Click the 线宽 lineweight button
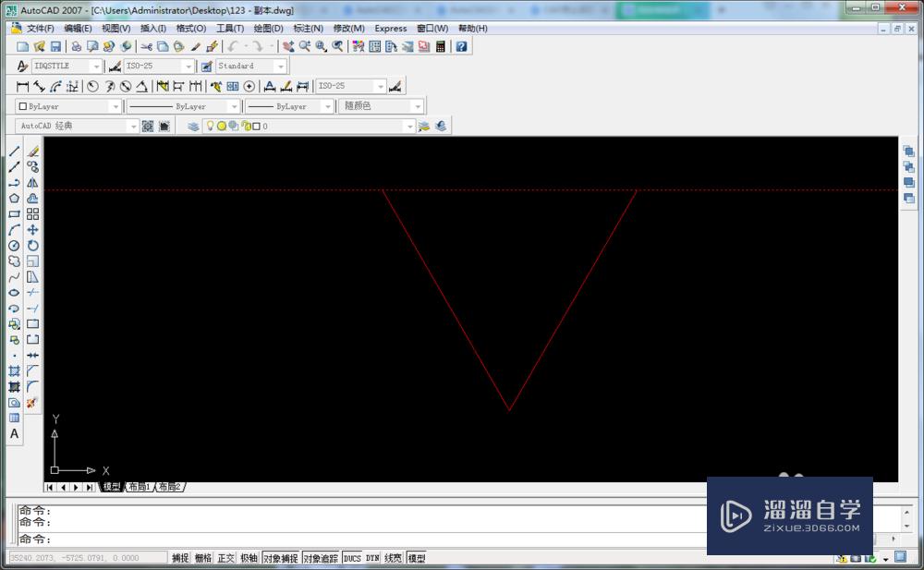924x570 pixels. (395, 557)
